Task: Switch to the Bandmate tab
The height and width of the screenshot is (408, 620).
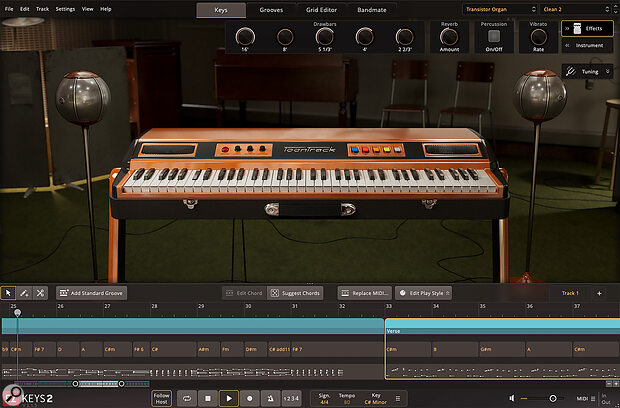Action: click(372, 10)
